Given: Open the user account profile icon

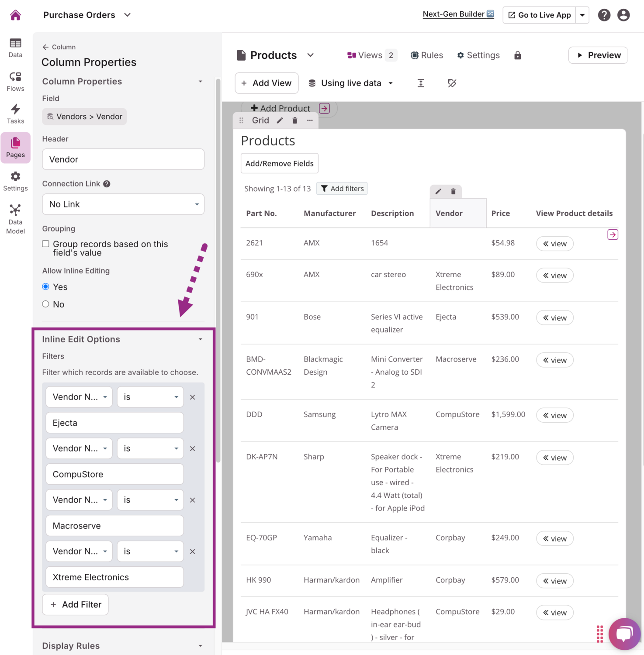Looking at the screenshot, I should click(623, 15).
